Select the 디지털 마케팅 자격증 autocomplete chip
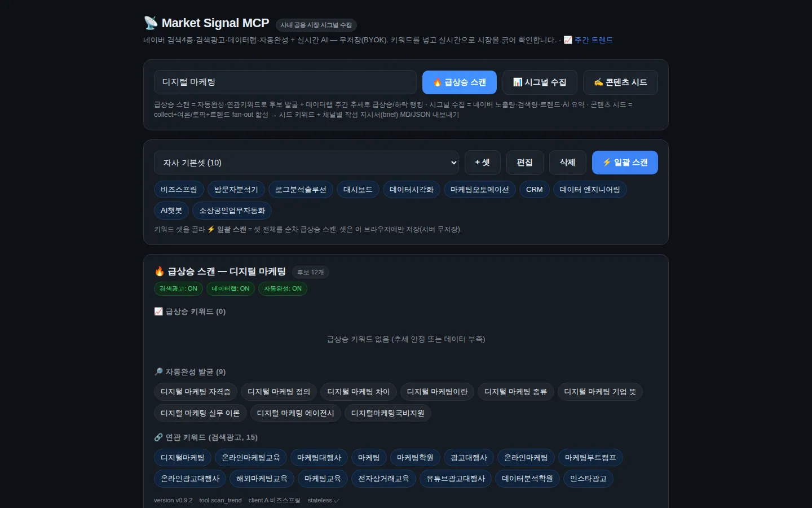812x508 pixels. coord(196,392)
